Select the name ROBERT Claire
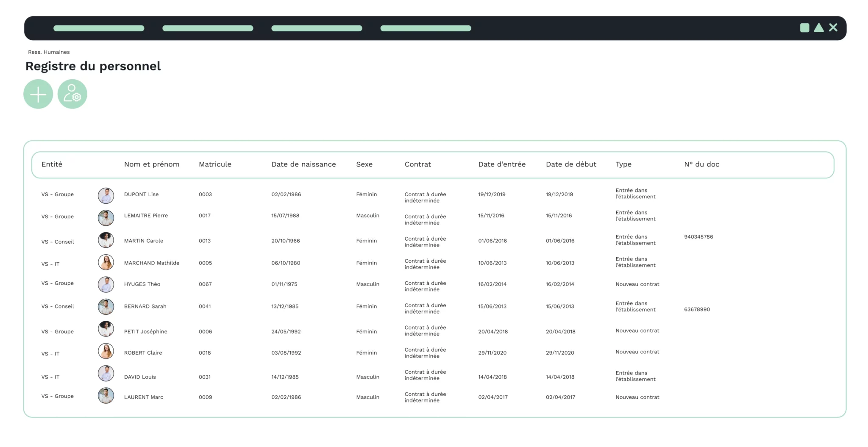The width and height of the screenshot is (868, 447). 143,353
